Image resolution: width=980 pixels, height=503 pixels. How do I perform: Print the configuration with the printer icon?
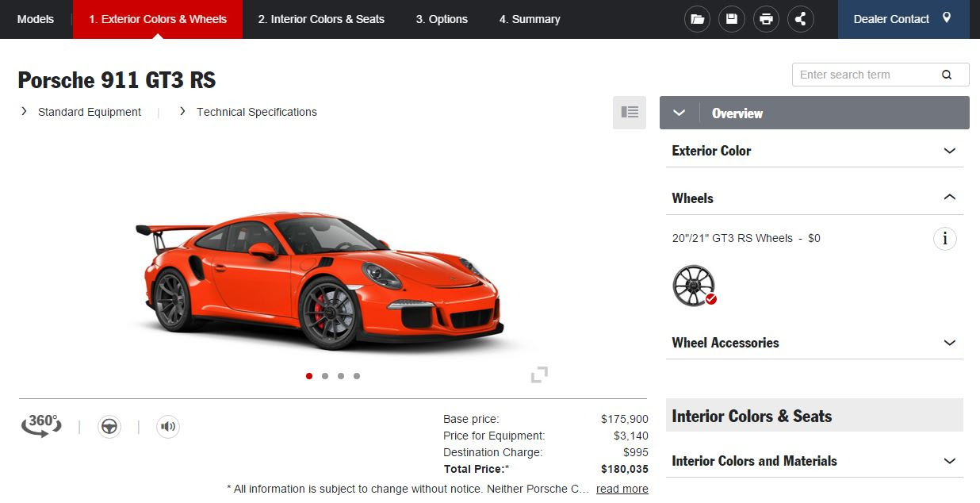(766, 19)
